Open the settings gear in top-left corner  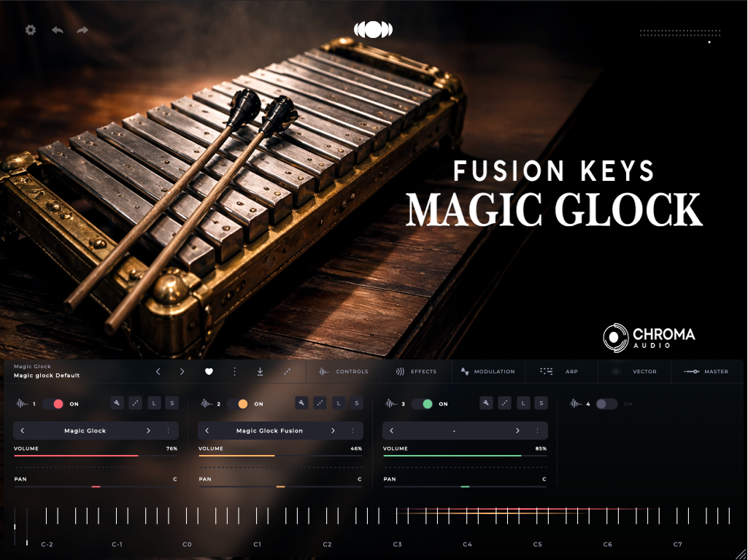(x=30, y=30)
